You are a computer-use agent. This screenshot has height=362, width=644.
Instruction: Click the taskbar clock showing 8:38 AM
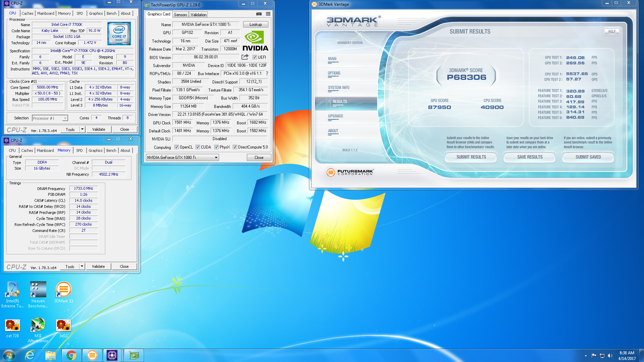tap(627, 356)
